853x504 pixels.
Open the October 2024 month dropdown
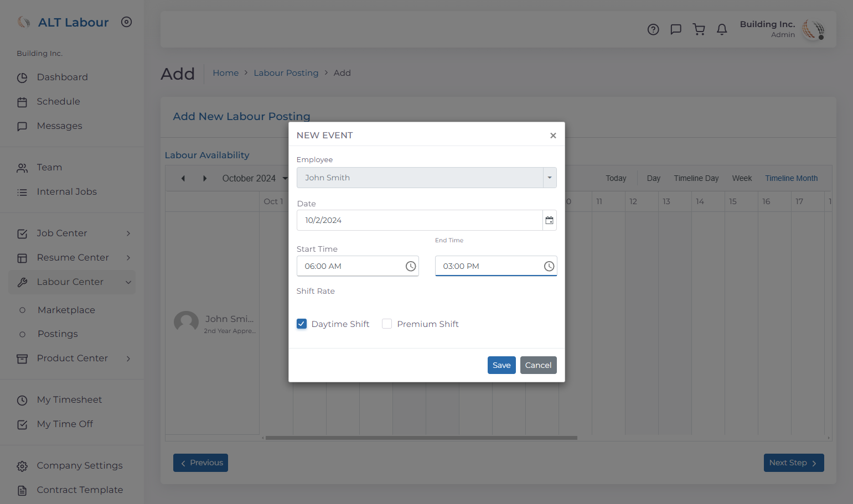[255, 178]
